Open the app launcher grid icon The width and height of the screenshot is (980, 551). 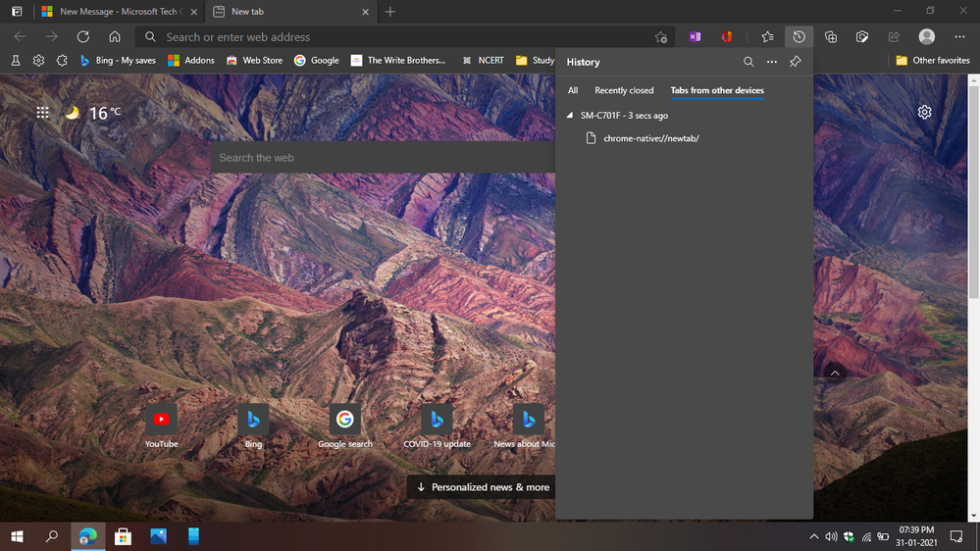coord(42,113)
